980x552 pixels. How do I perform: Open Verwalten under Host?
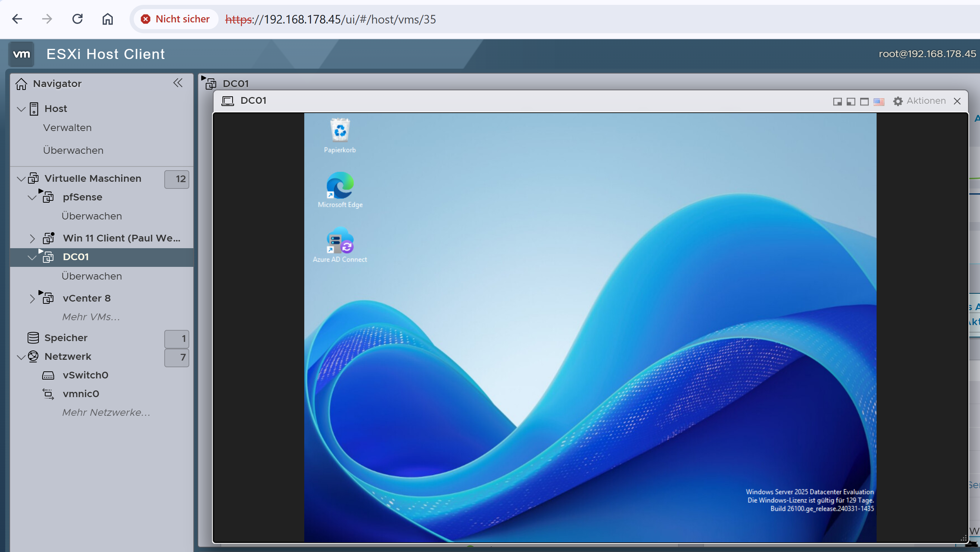point(67,128)
